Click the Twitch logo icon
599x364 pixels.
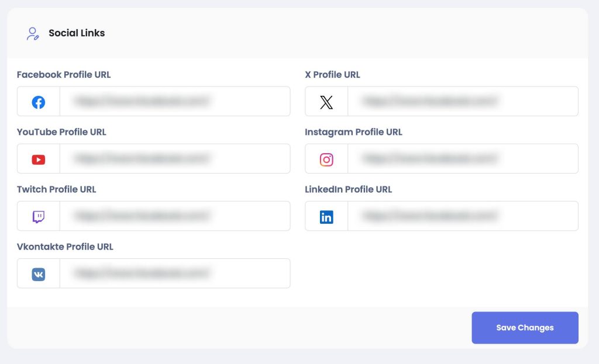pyautogui.click(x=38, y=217)
